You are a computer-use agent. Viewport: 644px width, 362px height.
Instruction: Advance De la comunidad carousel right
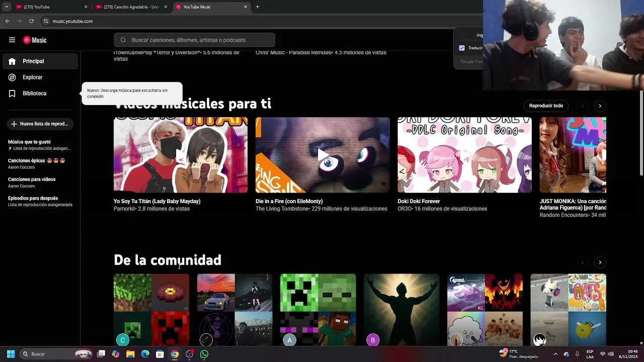(x=600, y=262)
